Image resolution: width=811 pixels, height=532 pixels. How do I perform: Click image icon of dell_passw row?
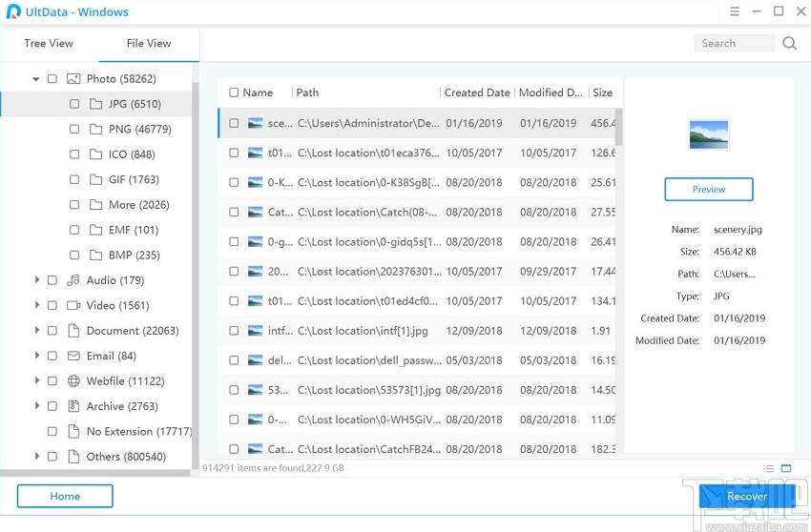(x=255, y=360)
